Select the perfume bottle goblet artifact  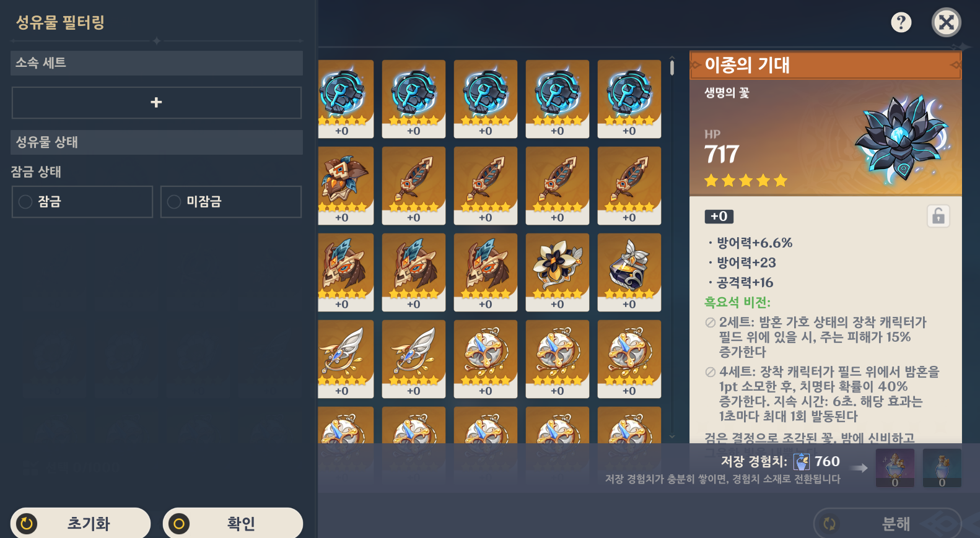point(629,272)
